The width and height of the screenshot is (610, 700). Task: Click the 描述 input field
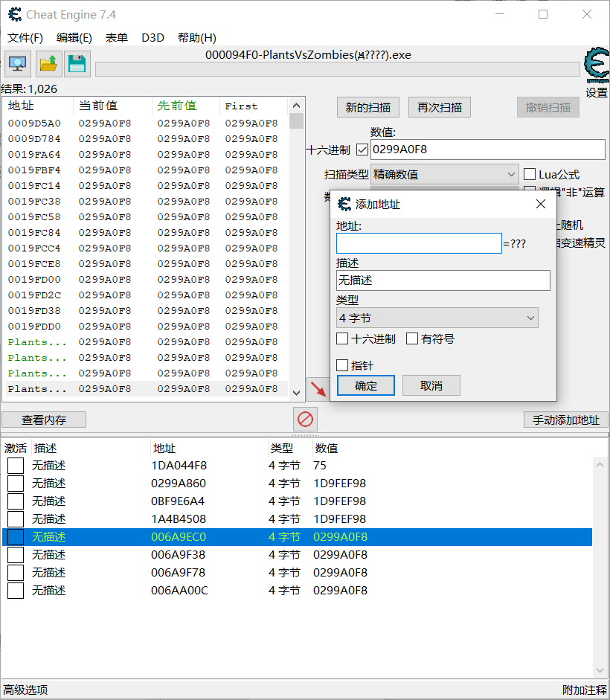point(443,280)
